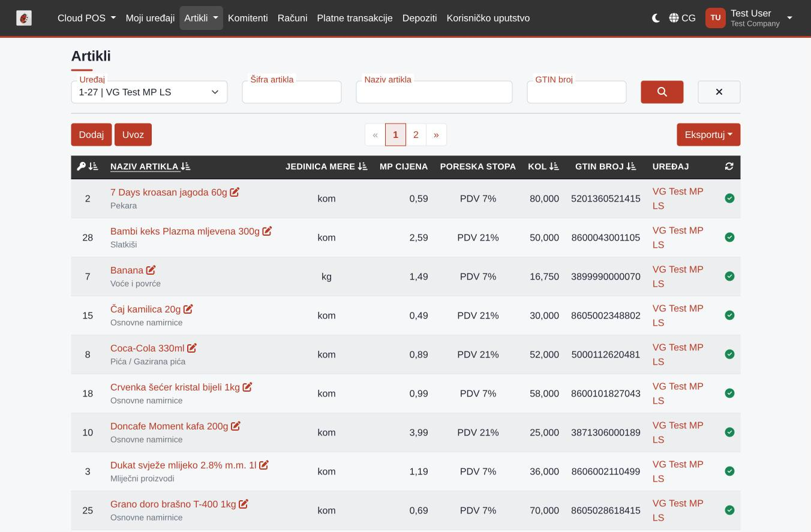This screenshot has height=532, width=811.
Task: Expand the Cloud POS dropdown menu
Action: click(86, 18)
